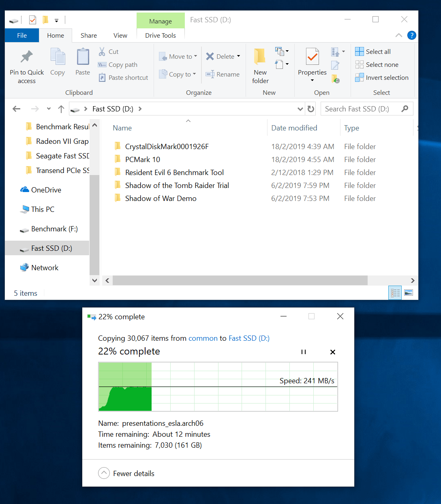Open the PCMark 10 folder
Viewport: 441px width, 504px height.
pos(142,160)
